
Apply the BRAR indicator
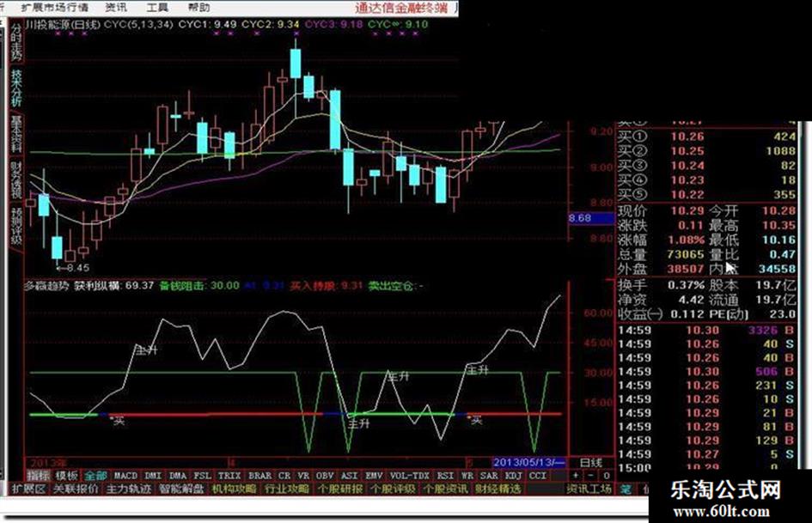point(259,476)
